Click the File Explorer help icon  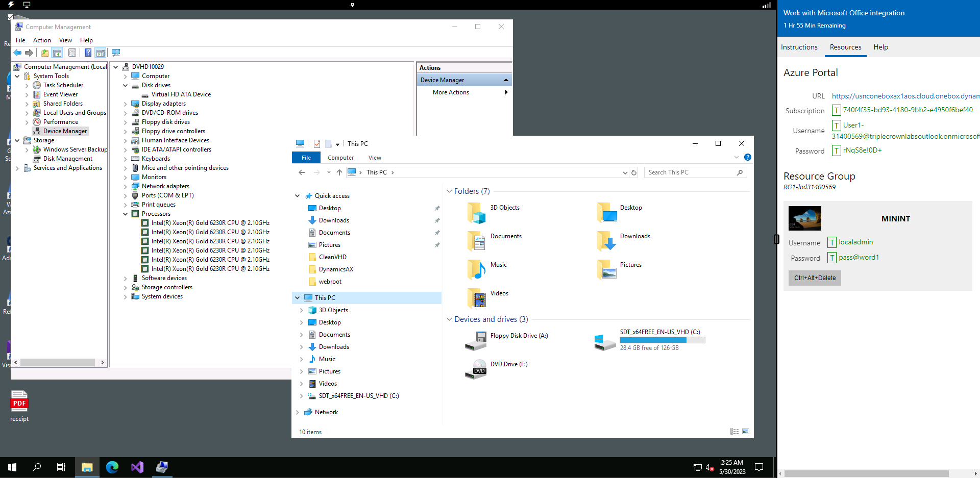click(747, 158)
